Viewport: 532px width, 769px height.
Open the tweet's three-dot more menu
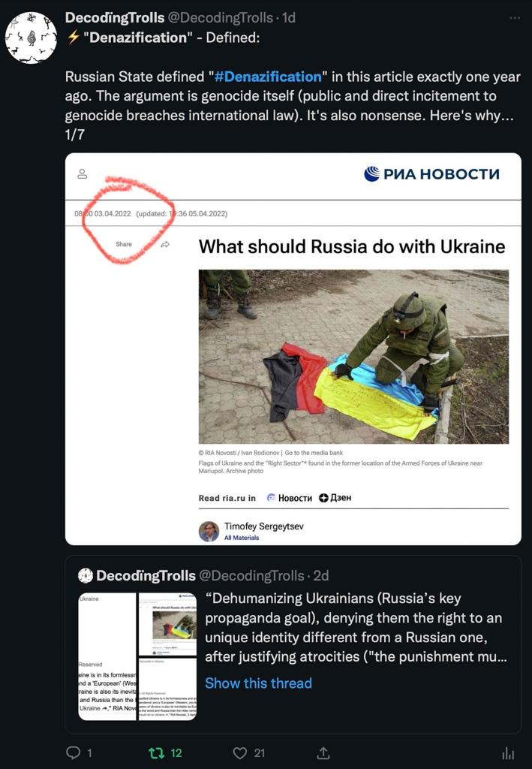pyautogui.click(x=514, y=18)
